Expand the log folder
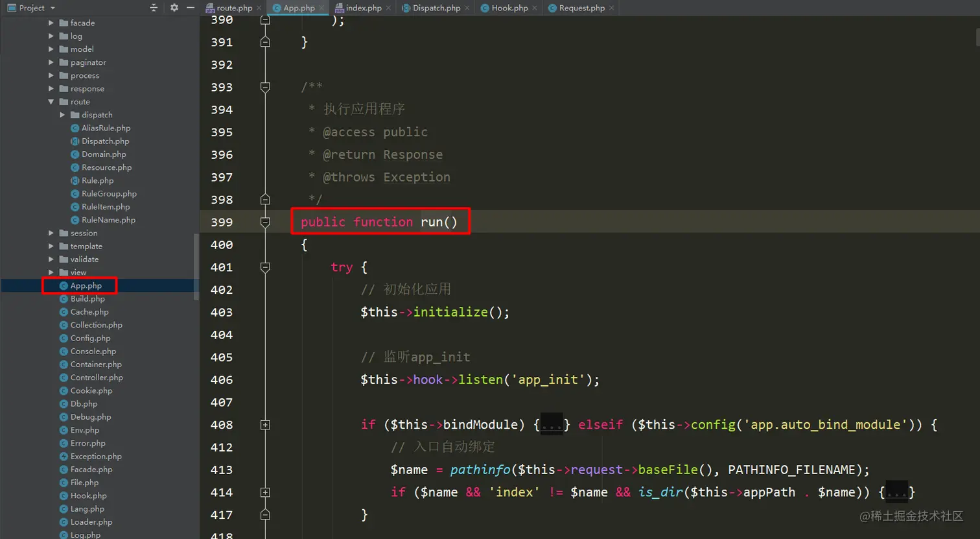The image size is (980, 539). pos(51,36)
